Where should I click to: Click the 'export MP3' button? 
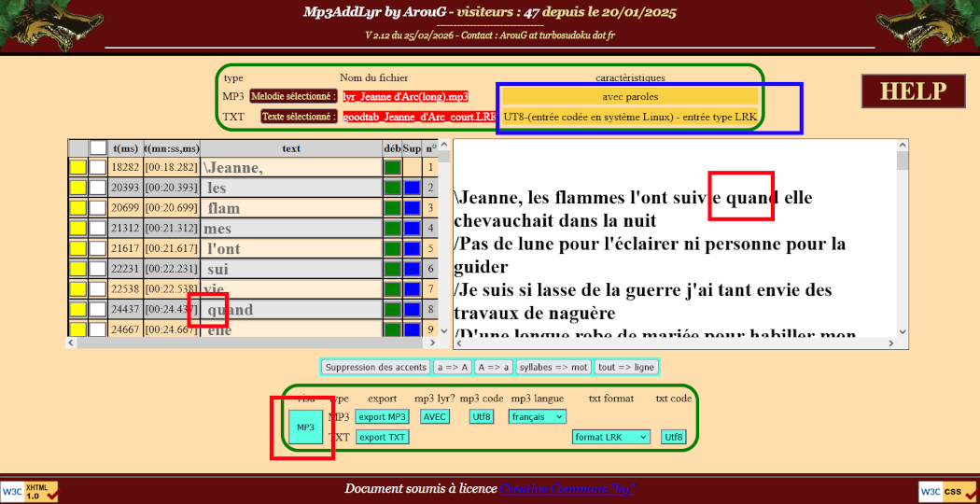(x=382, y=417)
